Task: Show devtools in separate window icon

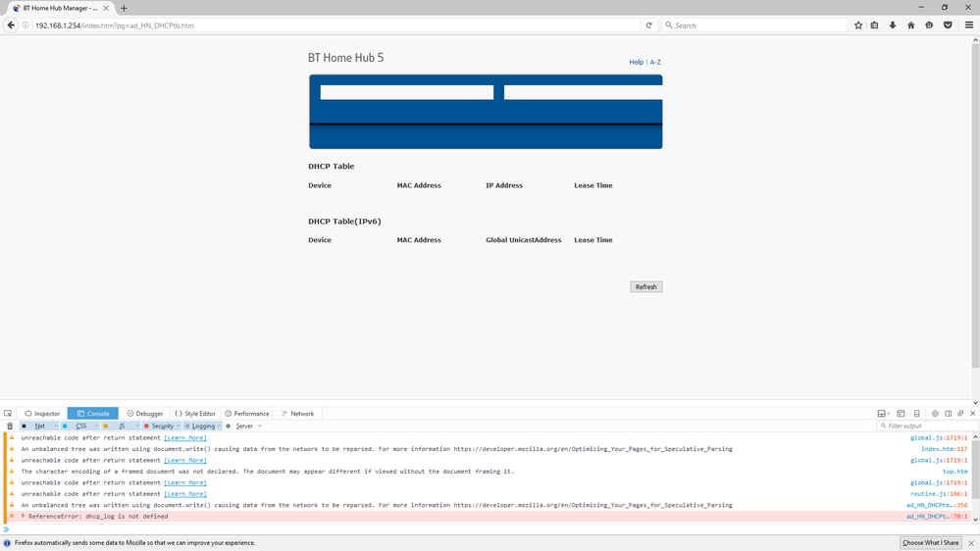Action: 960,414
